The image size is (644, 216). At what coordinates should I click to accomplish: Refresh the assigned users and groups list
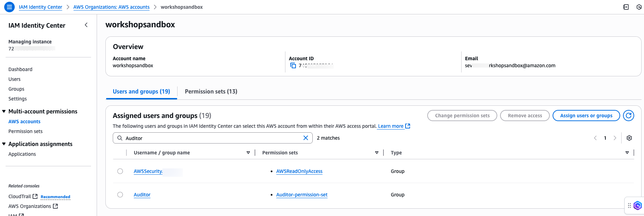[629, 116]
